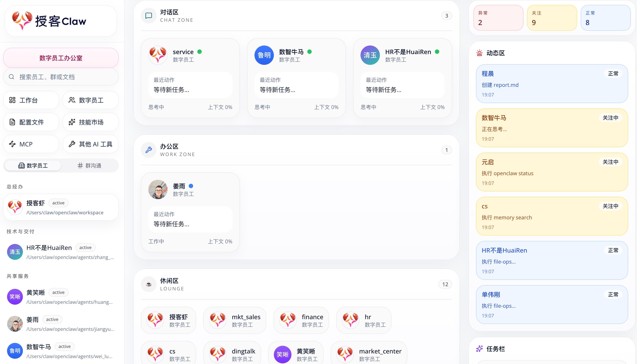Open the 工作台 grid icon
637x364 pixels.
tap(13, 100)
